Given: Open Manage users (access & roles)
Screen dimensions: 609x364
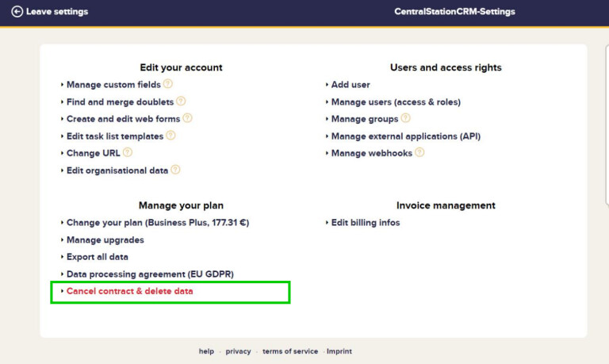Looking at the screenshot, I should 396,102.
